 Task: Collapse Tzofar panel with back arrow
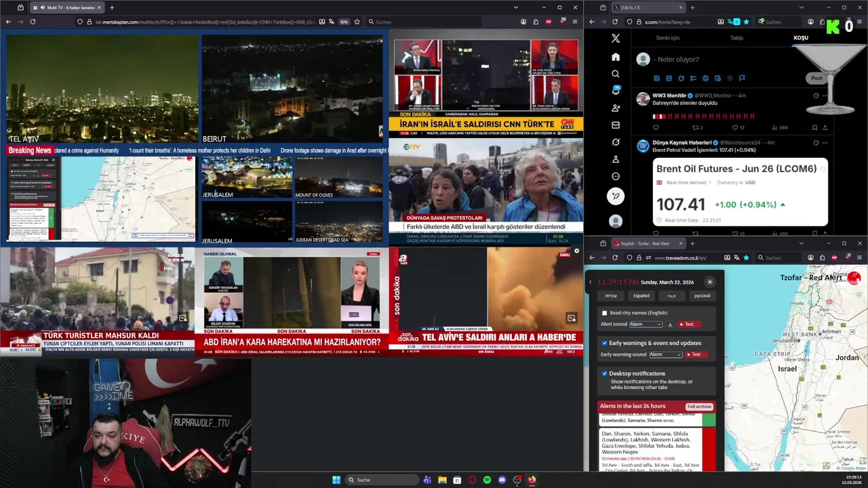590,282
